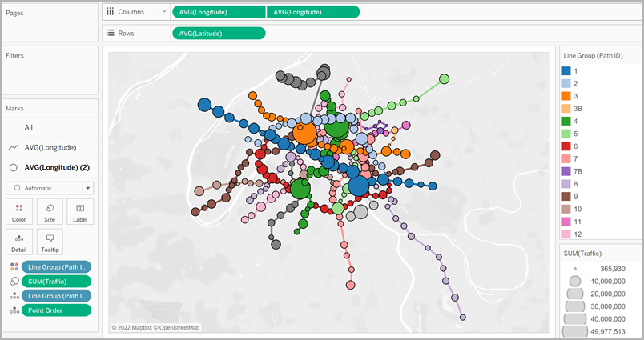Click the Label marks button
Viewport: 644px width, 340px height.
(x=80, y=211)
